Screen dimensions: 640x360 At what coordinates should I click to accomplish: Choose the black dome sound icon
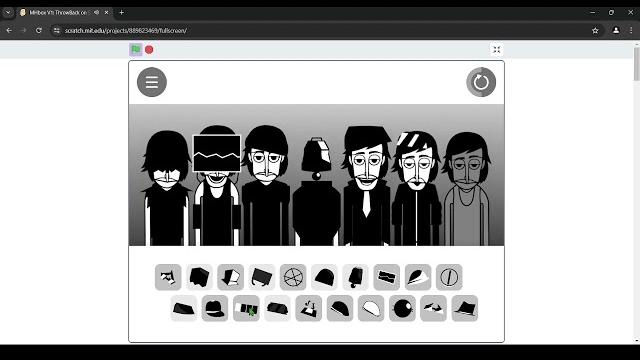324,277
